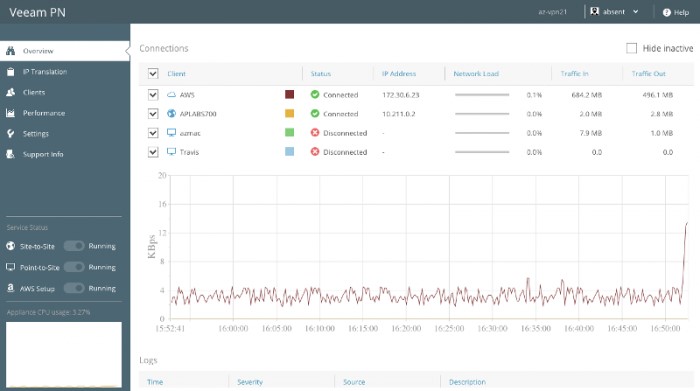700x391 pixels.
Task: Toggle the select-all clients checkbox
Action: click(x=153, y=74)
